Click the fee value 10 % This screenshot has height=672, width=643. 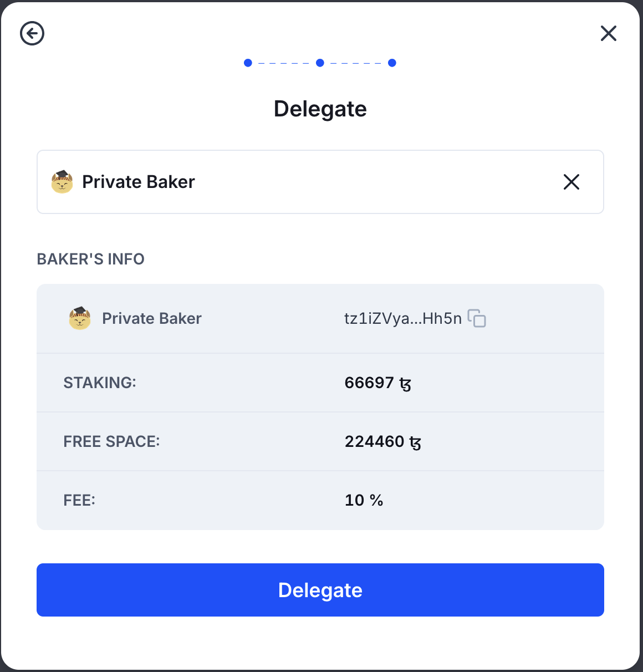[364, 500]
